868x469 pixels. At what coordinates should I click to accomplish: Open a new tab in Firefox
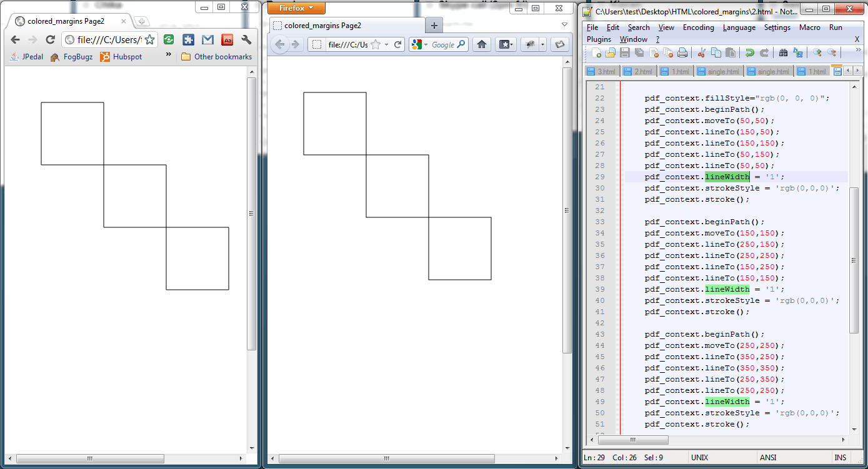coord(434,25)
